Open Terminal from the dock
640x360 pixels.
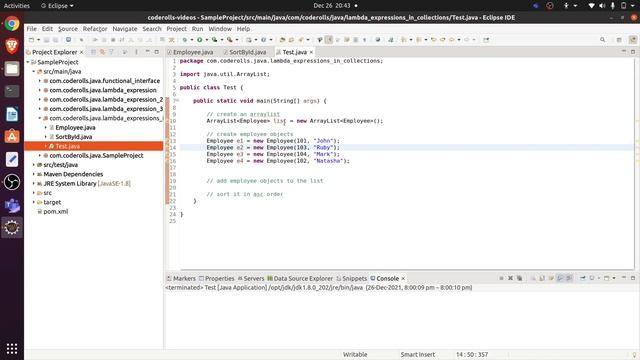pos(12,91)
